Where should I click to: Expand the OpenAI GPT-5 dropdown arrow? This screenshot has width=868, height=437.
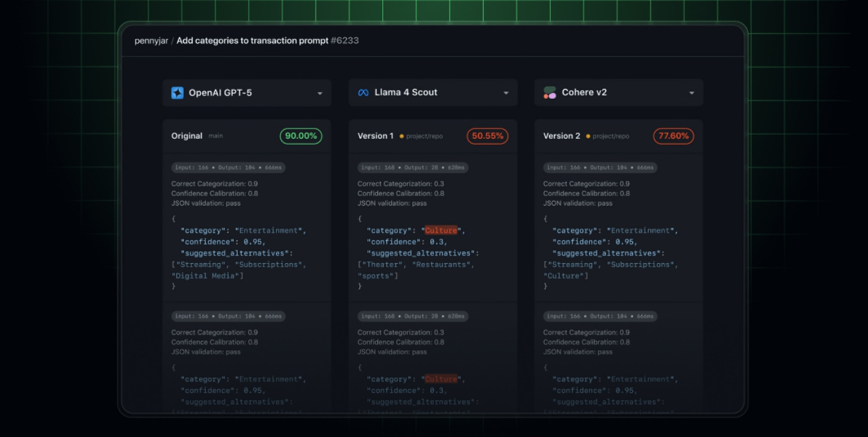click(x=320, y=93)
